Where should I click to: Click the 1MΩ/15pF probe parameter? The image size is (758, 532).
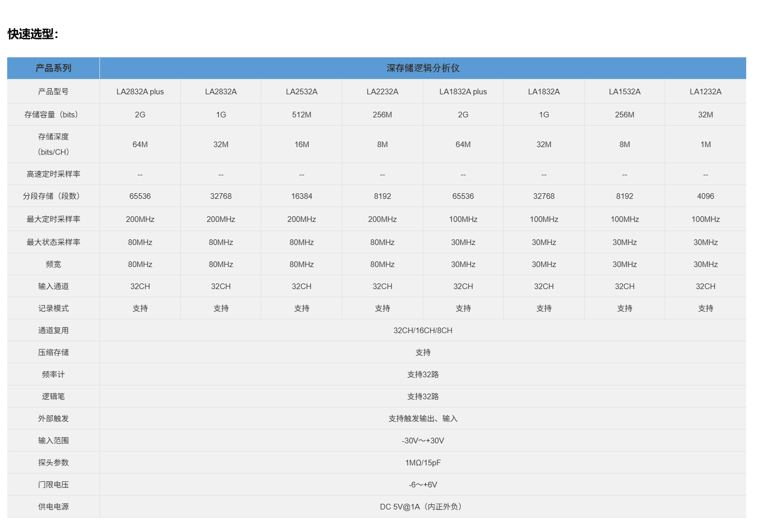click(x=423, y=463)
